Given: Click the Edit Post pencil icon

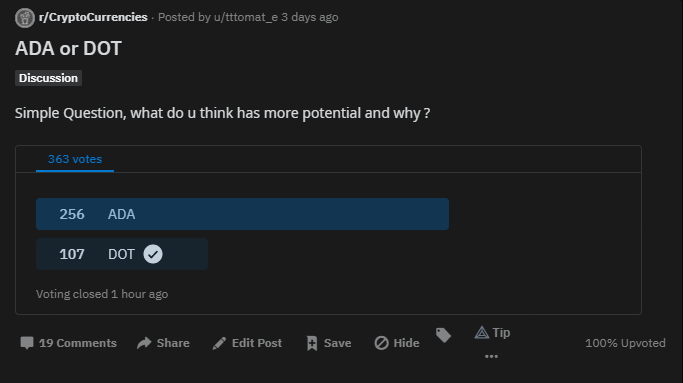Looking at the screenshot, I should 219,343.
